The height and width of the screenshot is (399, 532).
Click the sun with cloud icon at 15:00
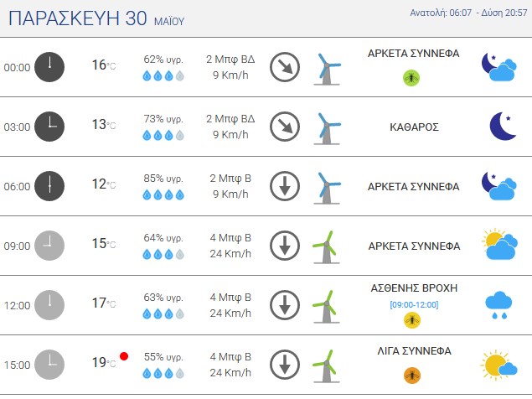tap(498, 365)
